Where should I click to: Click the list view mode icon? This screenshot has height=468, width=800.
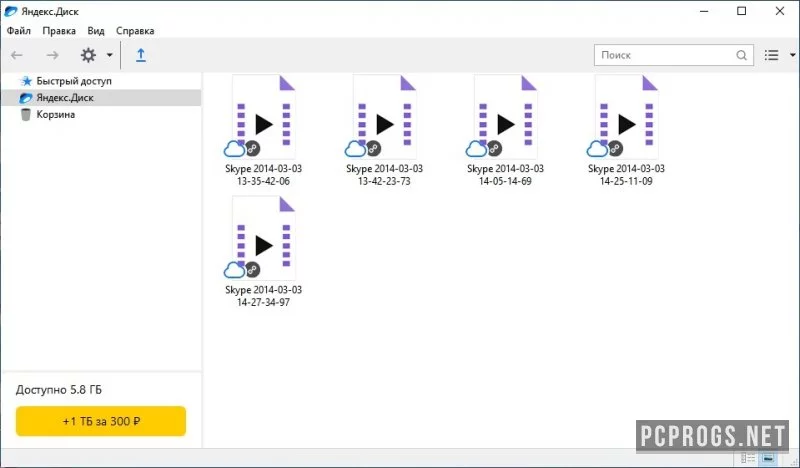[771, 55]
